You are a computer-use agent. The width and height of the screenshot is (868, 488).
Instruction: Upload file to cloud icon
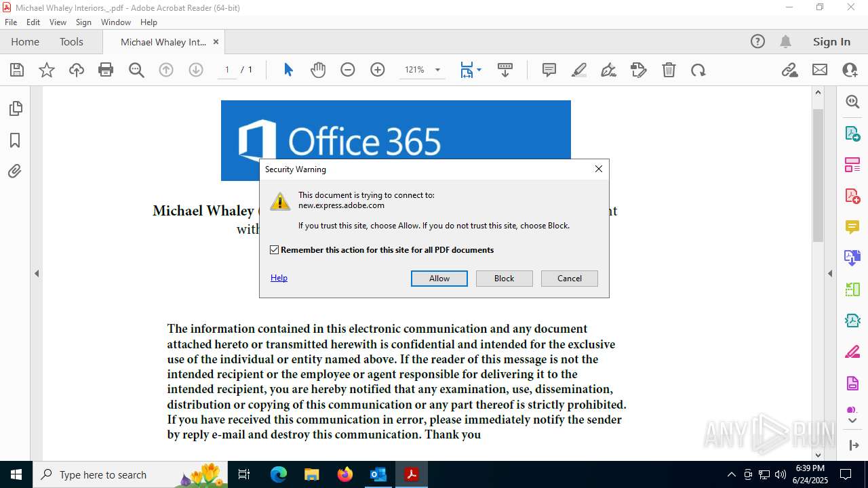click(x=77, y=70)
